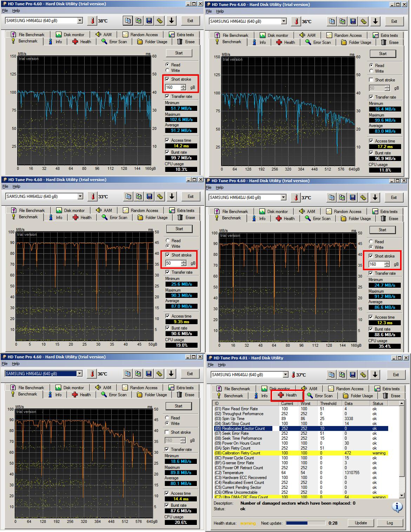Image resolution: width=411 pixels, height=532 pixels.
Task: Select Reallocated Sector Count row
Action: coord(301,428)
